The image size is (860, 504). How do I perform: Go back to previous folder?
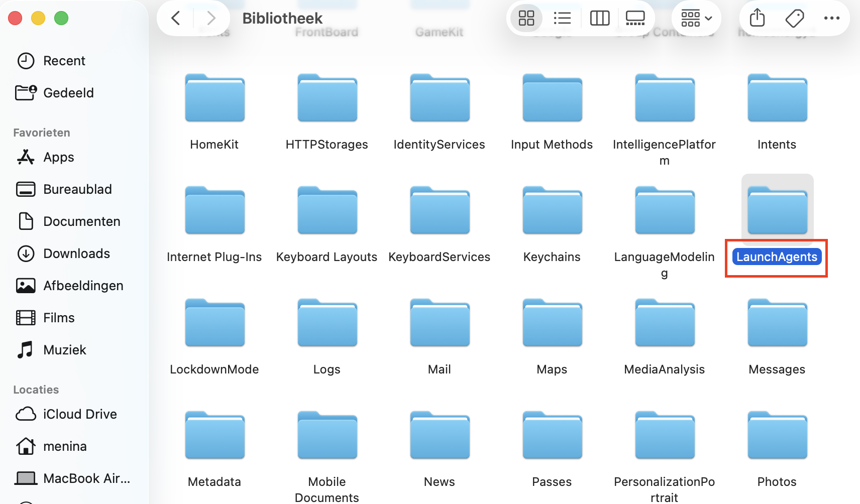[176, 19]
